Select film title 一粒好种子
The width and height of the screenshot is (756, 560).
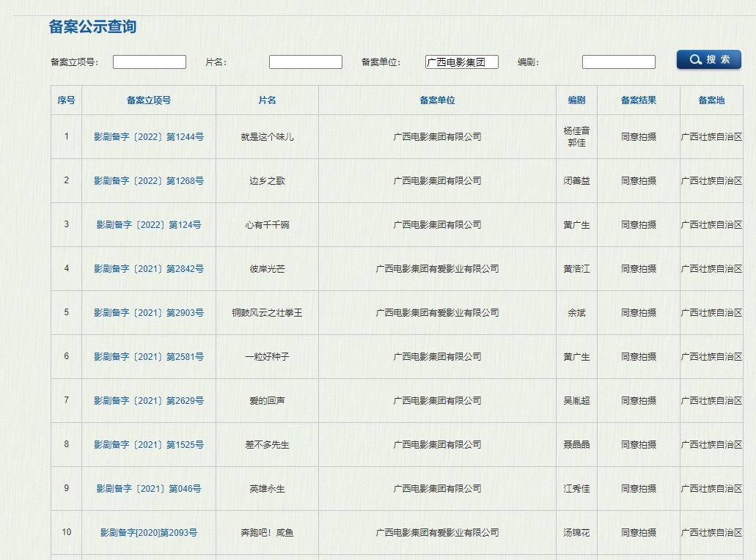pyautogui.click(x=267, y=357)
